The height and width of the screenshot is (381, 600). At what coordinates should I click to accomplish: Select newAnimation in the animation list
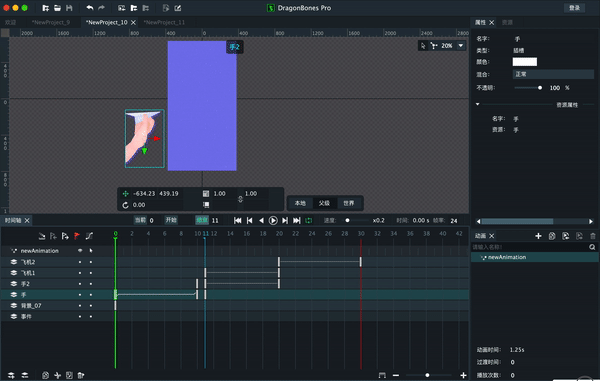pyautogui.click(x=535, y=257)
